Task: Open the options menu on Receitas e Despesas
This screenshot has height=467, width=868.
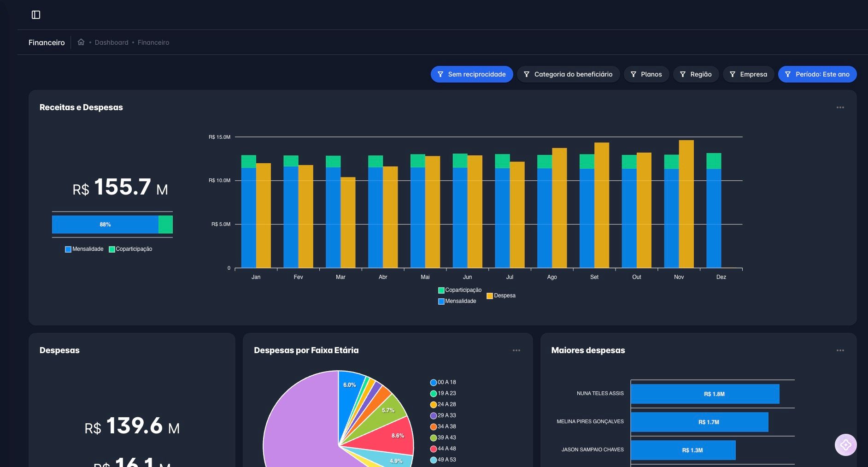Action: (x=840, y=107)
